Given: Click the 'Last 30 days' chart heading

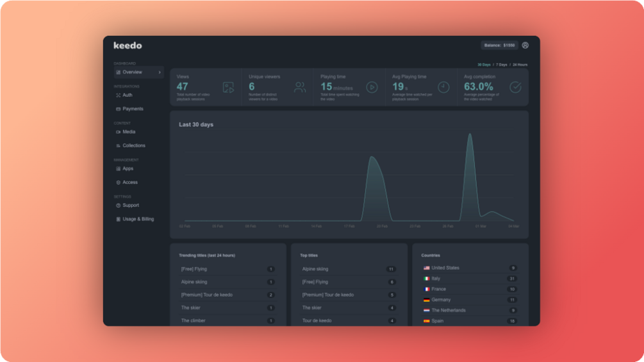Looking at the screenshot, I should pyautogui.click(x=196, y=125).
